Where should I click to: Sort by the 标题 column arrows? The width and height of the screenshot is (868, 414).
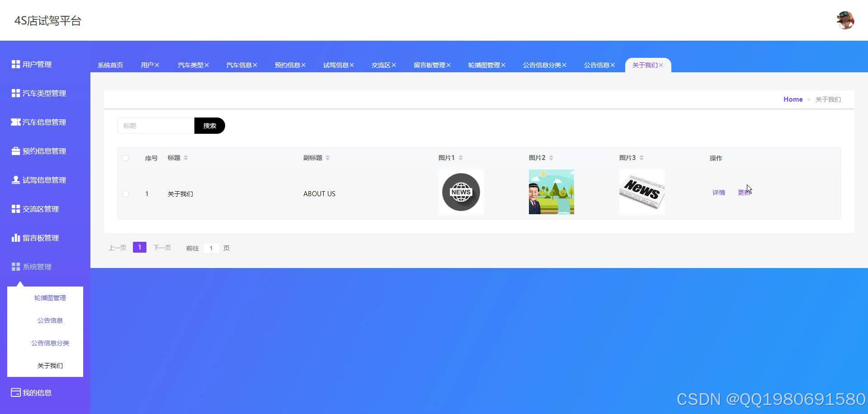186,158
